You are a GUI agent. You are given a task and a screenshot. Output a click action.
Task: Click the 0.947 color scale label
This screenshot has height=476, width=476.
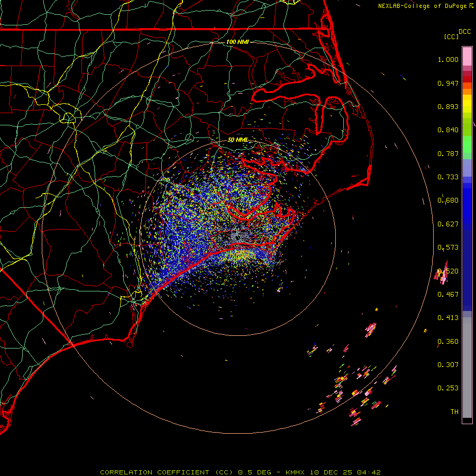(x=448, y=83)
